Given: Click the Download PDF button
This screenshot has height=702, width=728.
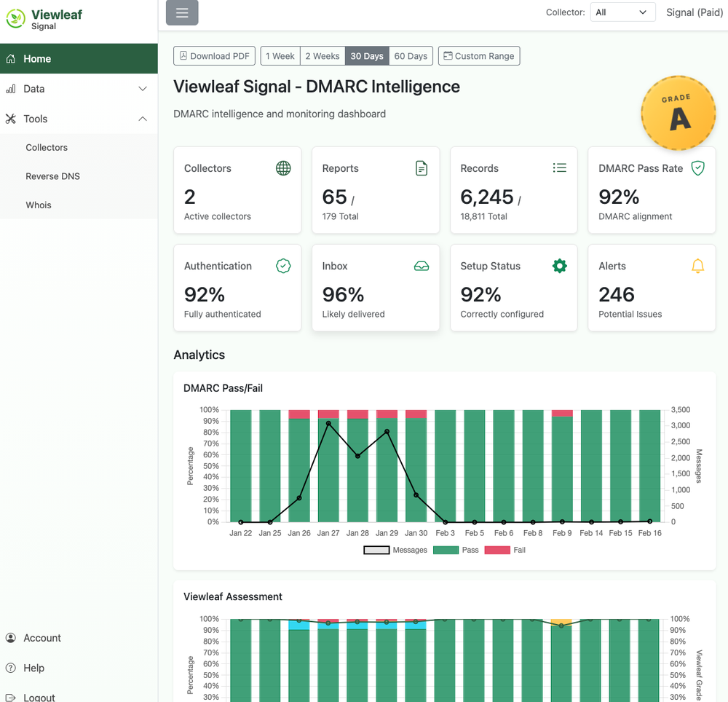Looking at the screenshot, I should click(214, 55).
